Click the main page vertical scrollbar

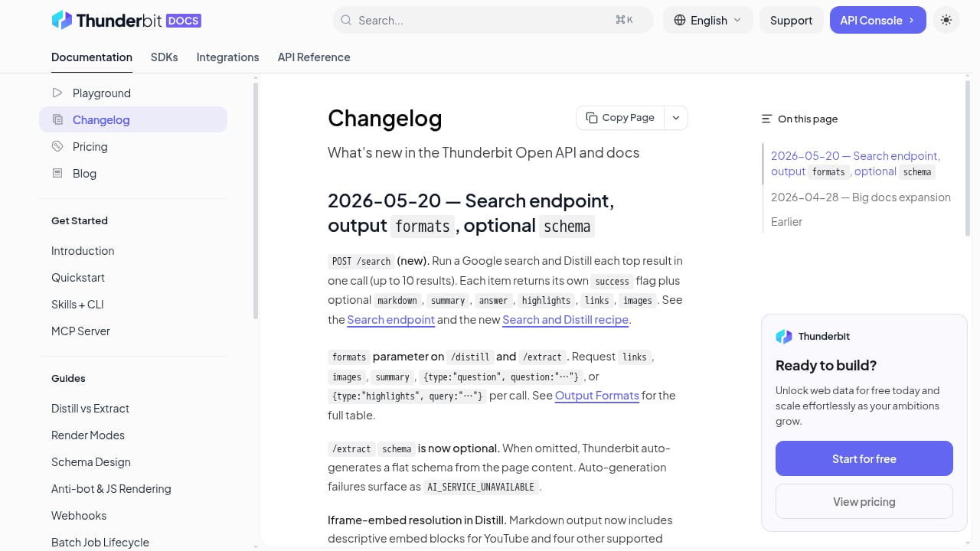(968, 157)
